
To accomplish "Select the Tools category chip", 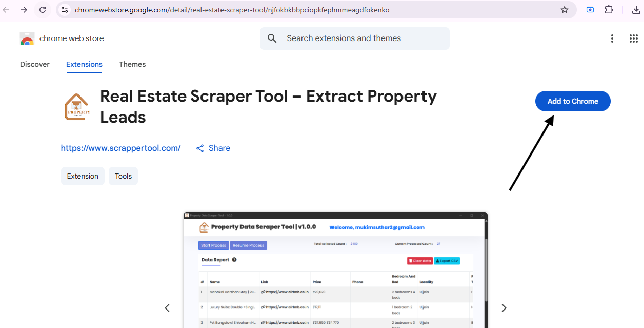I will click(123, 176).
